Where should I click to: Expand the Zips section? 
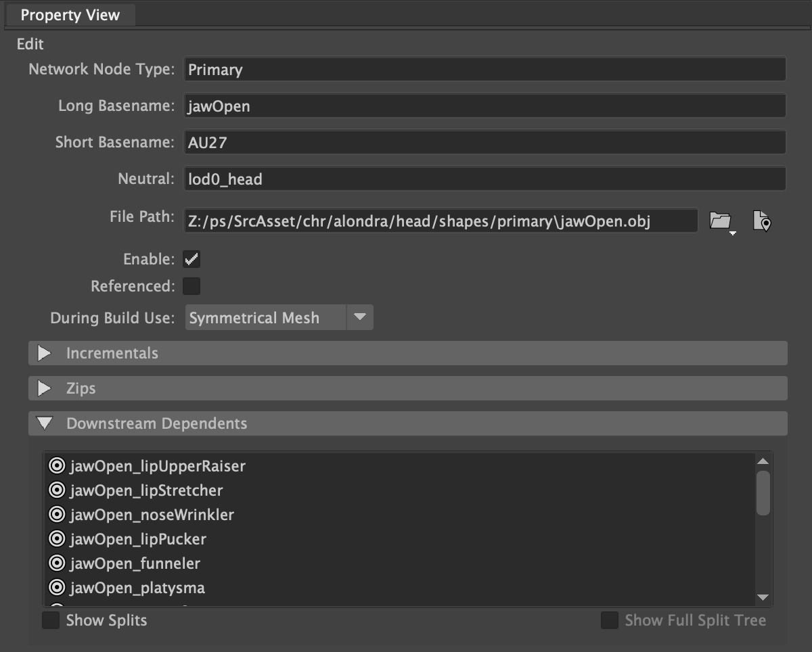[408, 388]
